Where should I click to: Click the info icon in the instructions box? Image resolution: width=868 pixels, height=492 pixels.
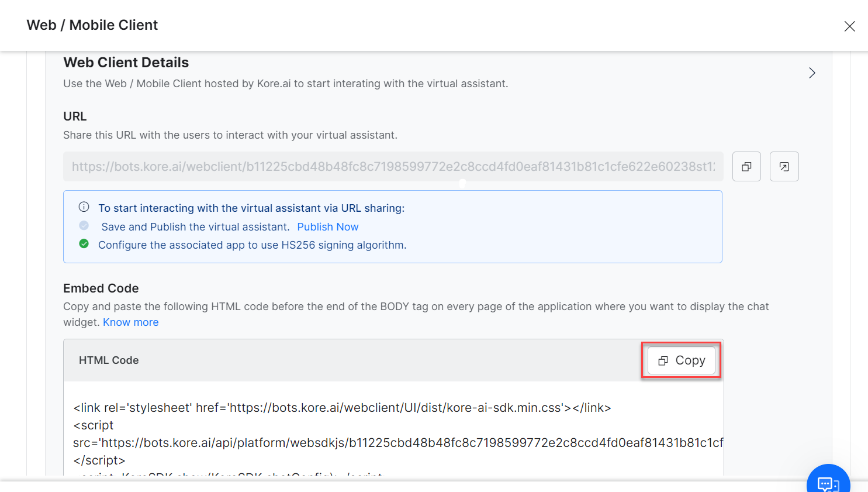(84, 207)
